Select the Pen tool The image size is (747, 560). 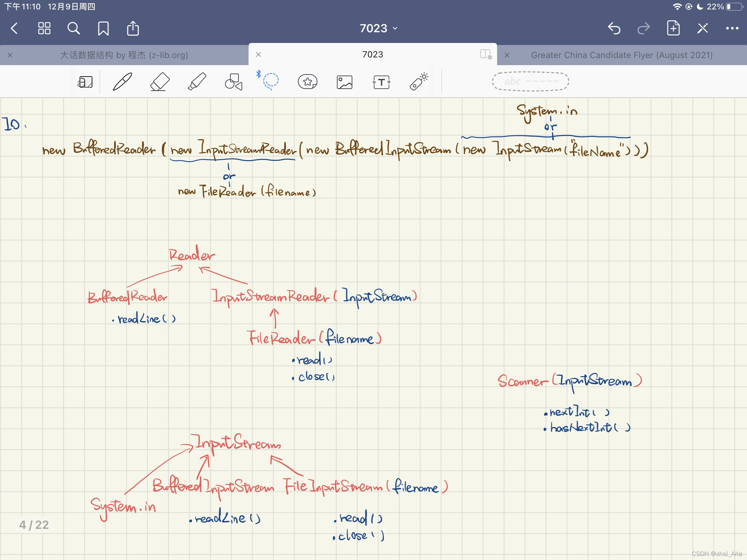coord(122,82)
